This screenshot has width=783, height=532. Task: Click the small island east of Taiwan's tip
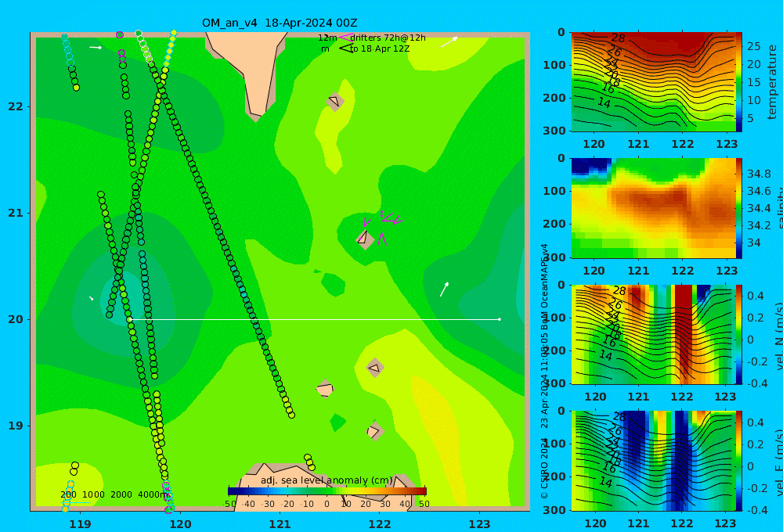point(335,101)
